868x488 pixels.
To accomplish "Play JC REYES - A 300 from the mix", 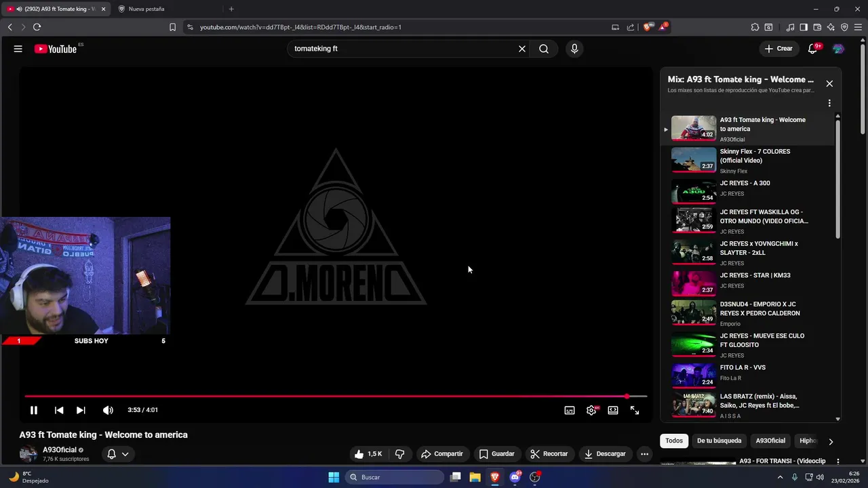I will [x=749, y=191].
